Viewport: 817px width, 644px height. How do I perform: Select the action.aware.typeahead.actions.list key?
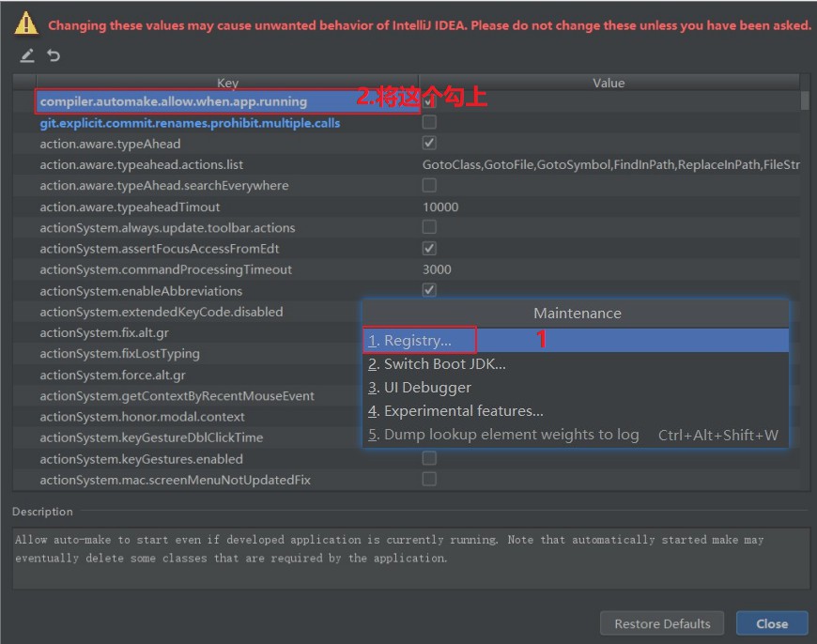tap(141, 164)
